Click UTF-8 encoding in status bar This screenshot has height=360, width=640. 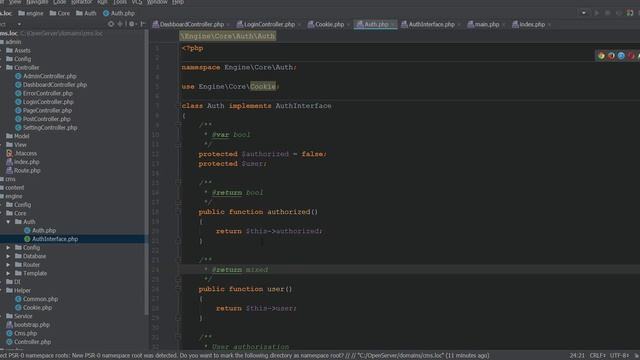pos(619,356)
